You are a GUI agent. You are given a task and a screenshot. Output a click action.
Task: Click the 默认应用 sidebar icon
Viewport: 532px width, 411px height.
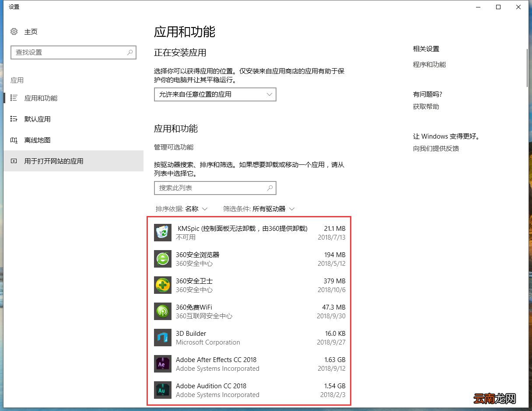click(x=14, y=119)
